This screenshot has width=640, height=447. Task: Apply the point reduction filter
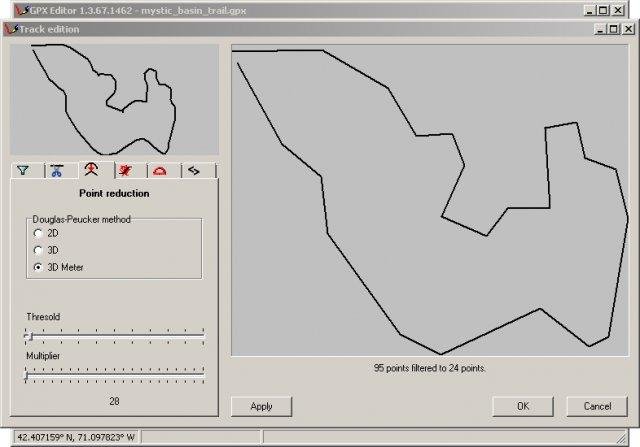click(x=261, y=406)
